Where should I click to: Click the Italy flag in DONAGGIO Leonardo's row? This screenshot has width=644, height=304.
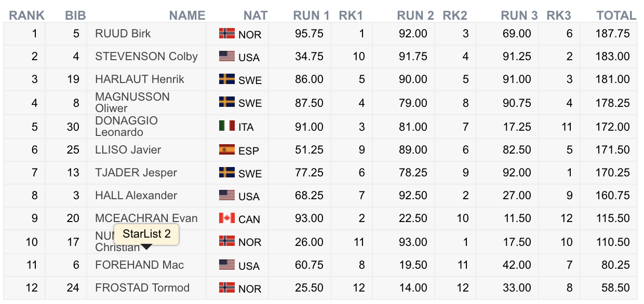(x=227, y=126)
